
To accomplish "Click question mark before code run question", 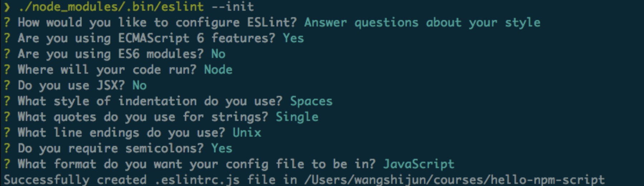I will click(7, 69).
